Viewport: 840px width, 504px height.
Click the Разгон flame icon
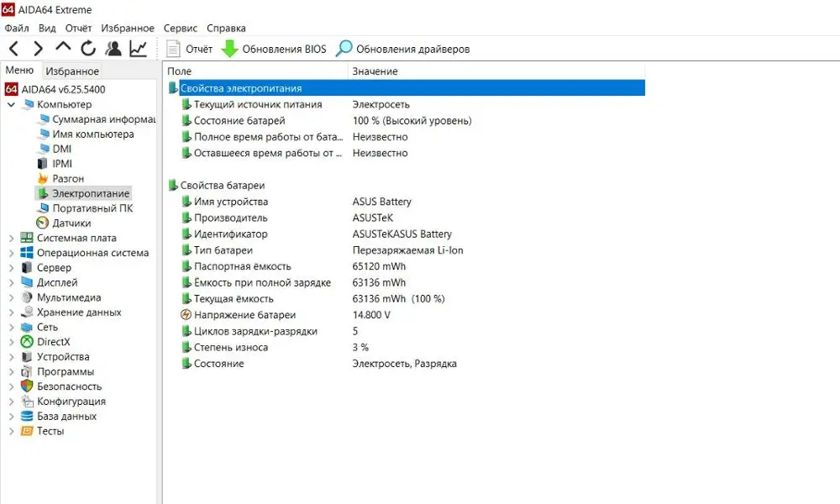coord(43,178)
